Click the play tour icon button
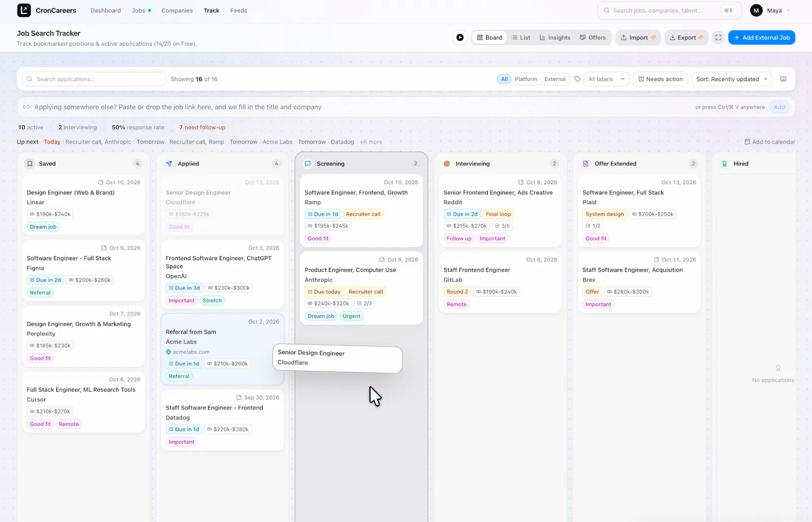This screenshot has width=812, height=522. (x=460, y=38)
